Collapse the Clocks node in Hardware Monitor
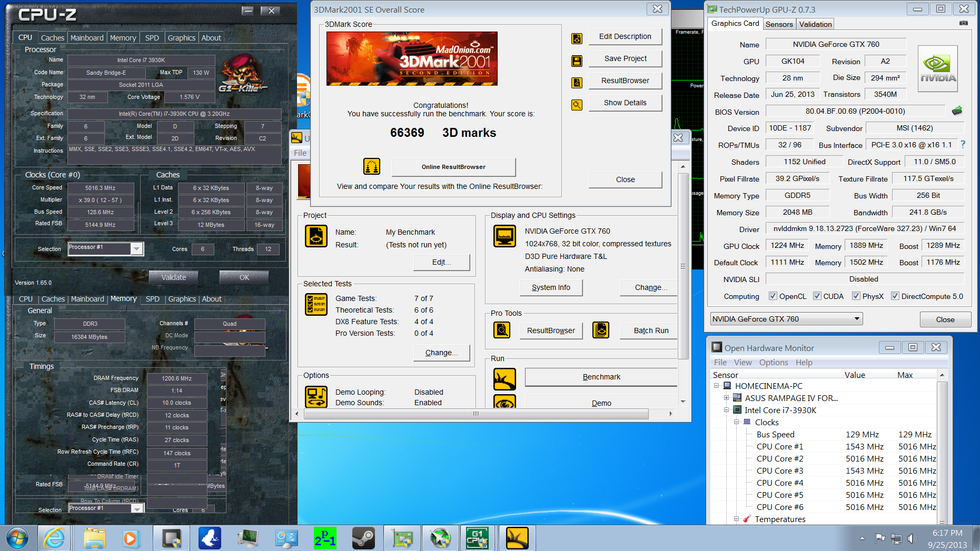The width and height of the screenshot is (980, 551). click(x=736, y=422)
